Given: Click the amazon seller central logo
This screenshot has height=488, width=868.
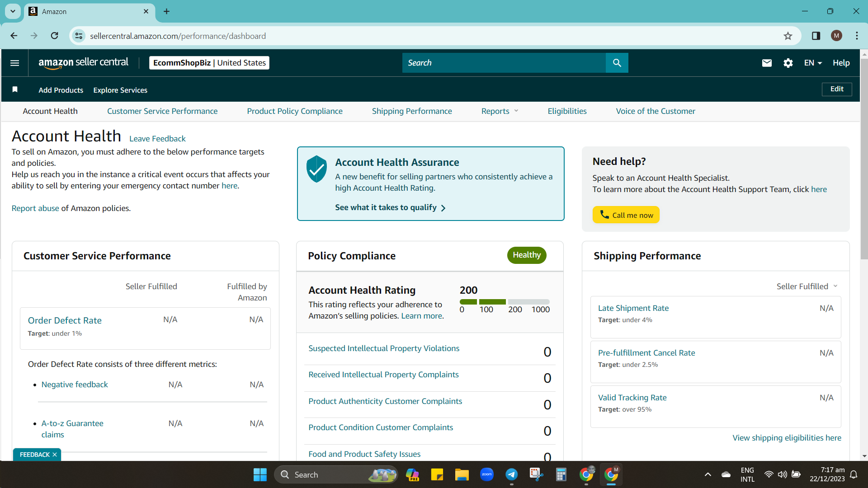Looking at the screenshot, I should (x=83, y=63).
